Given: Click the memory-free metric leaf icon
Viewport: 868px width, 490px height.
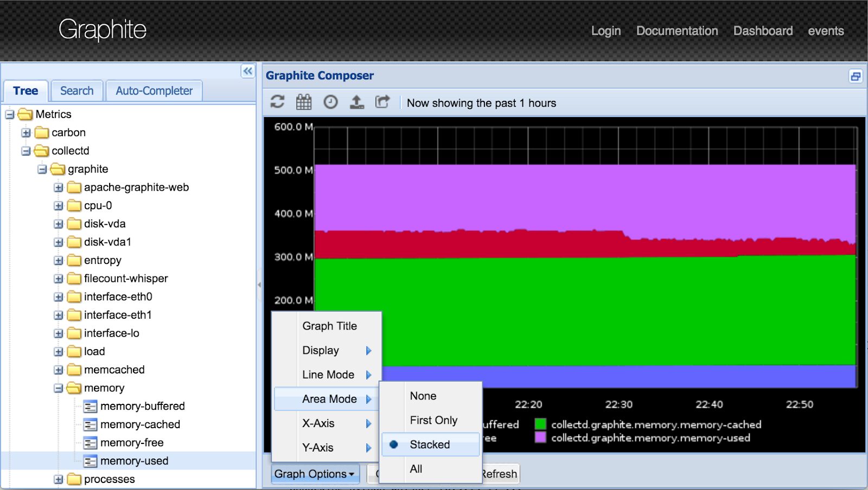Looking at the screenshot, I should 90,443.
